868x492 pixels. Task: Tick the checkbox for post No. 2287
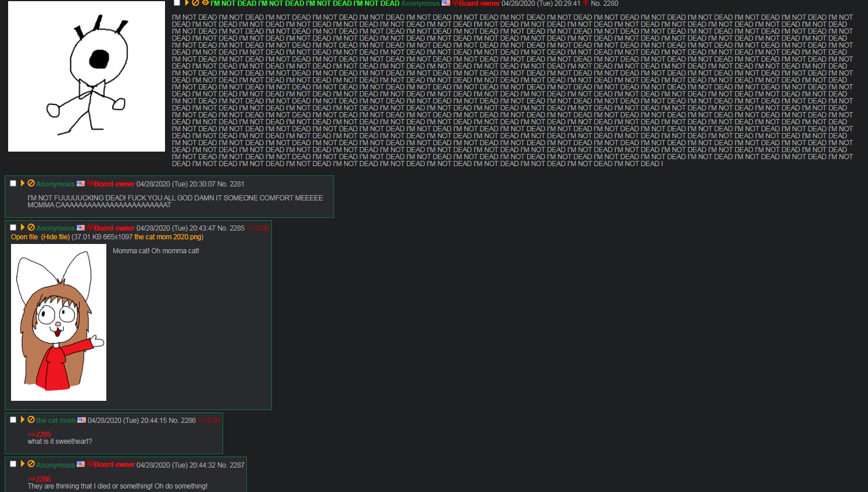point(13,464)
